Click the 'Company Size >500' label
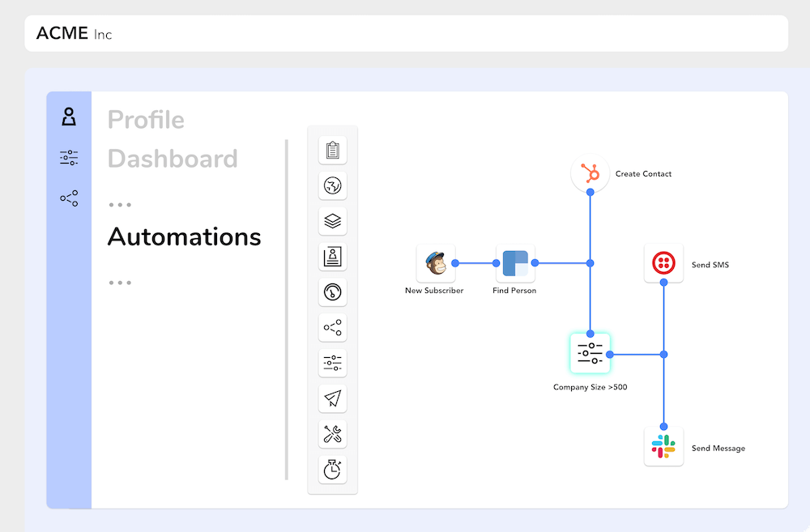Viewport: 810px width, 532px height. point(590,387)
